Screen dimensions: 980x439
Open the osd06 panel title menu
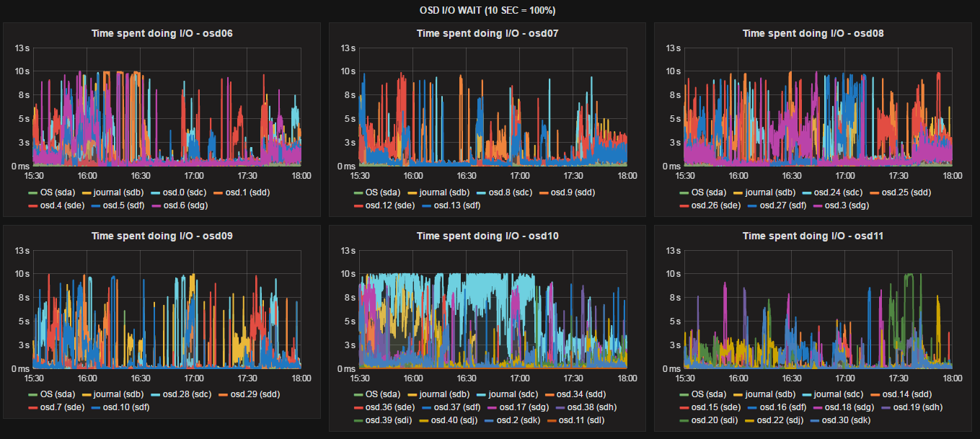click(x=162, y=33)
